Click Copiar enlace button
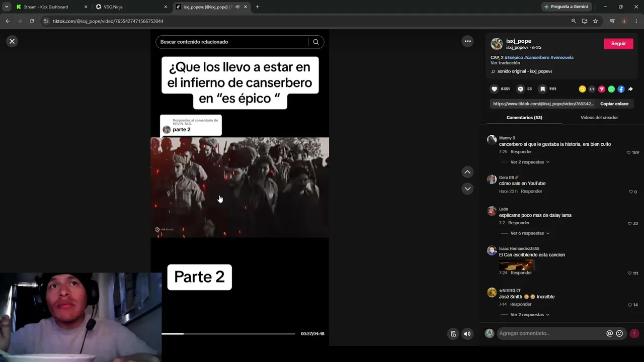The width and height of the screenshot is (644, 362). pyautogui.click(x=614, y=104)
